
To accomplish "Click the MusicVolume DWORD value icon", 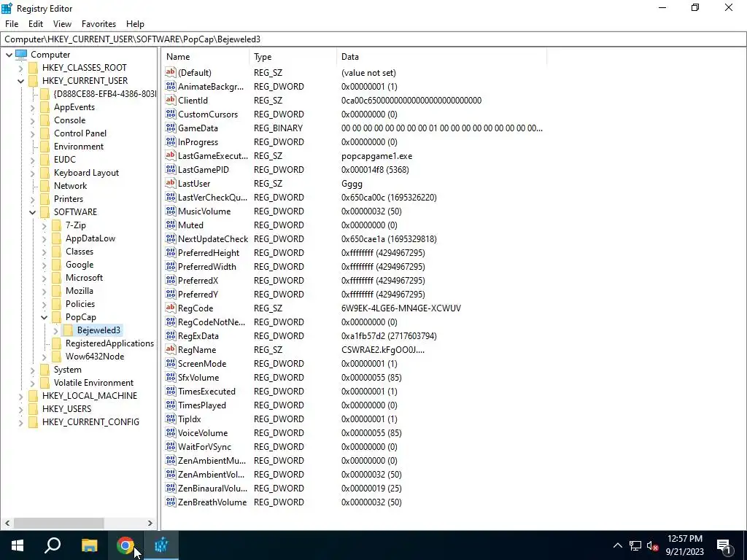I will click(171, 211).
